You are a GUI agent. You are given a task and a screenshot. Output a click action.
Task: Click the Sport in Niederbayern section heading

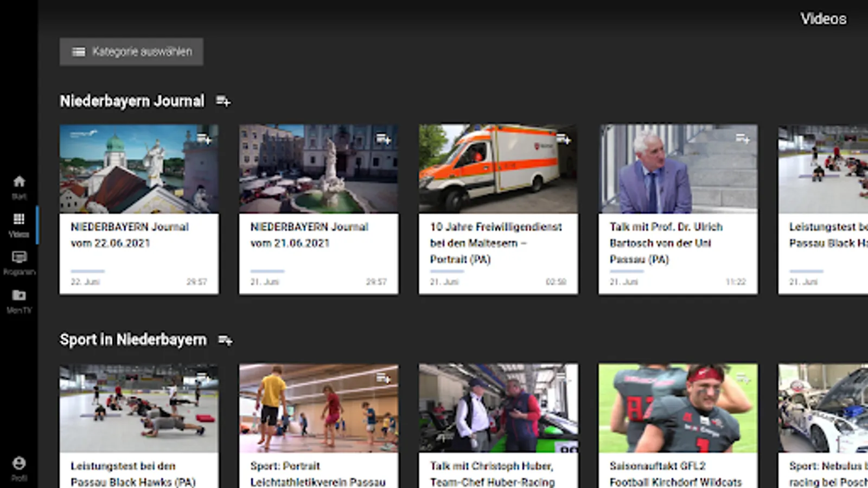pos(133,340)
